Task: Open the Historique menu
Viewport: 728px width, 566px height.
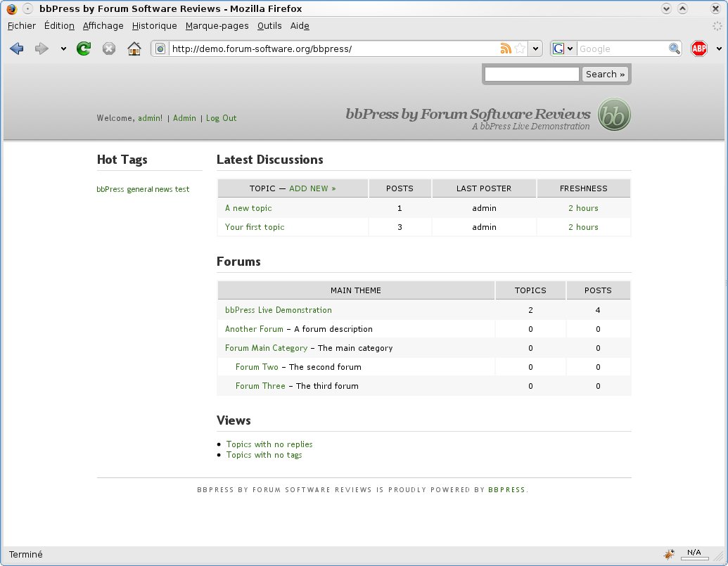Action: point(155,26)
